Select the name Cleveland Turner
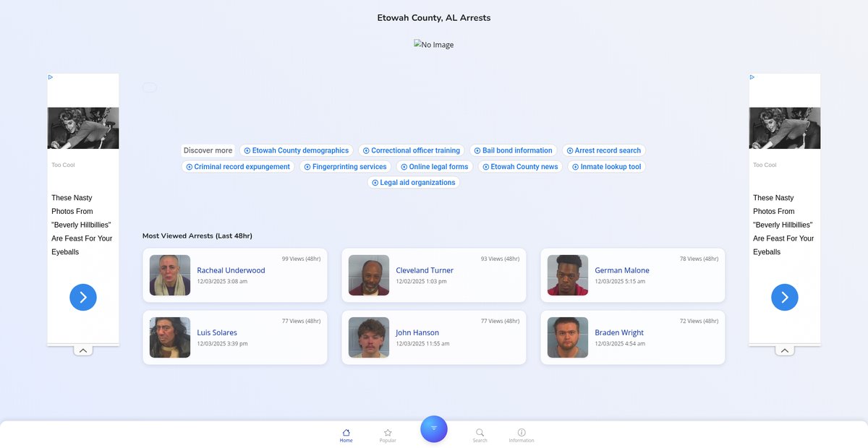This screenshot has width=868, height=448. tap(425, 270)
